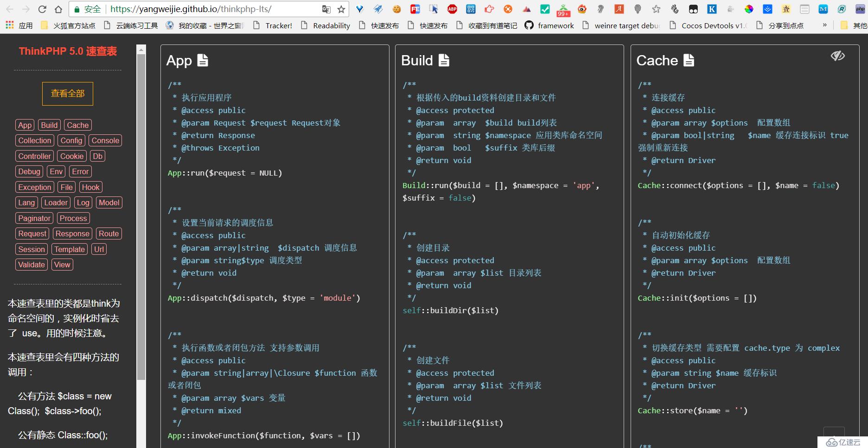Expand the hidden bookmarks overflow chevron
Image resolution: width=868 pixels, height=448 pixels.
click(x=825, y=25)
